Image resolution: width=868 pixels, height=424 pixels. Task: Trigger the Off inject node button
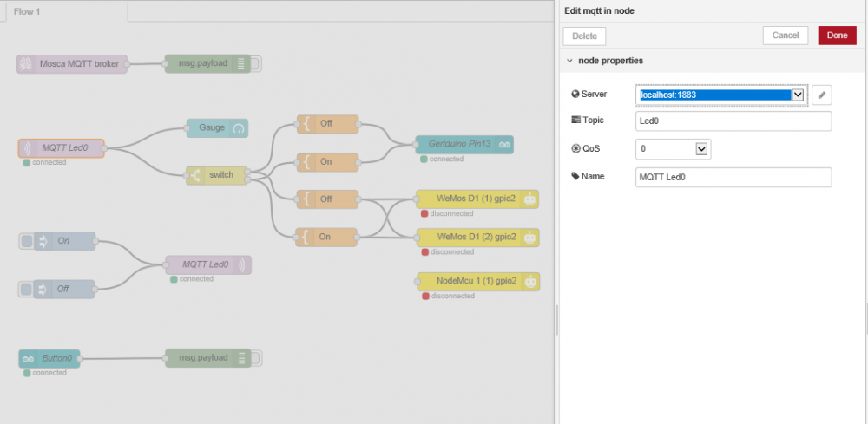coord(26,289)
